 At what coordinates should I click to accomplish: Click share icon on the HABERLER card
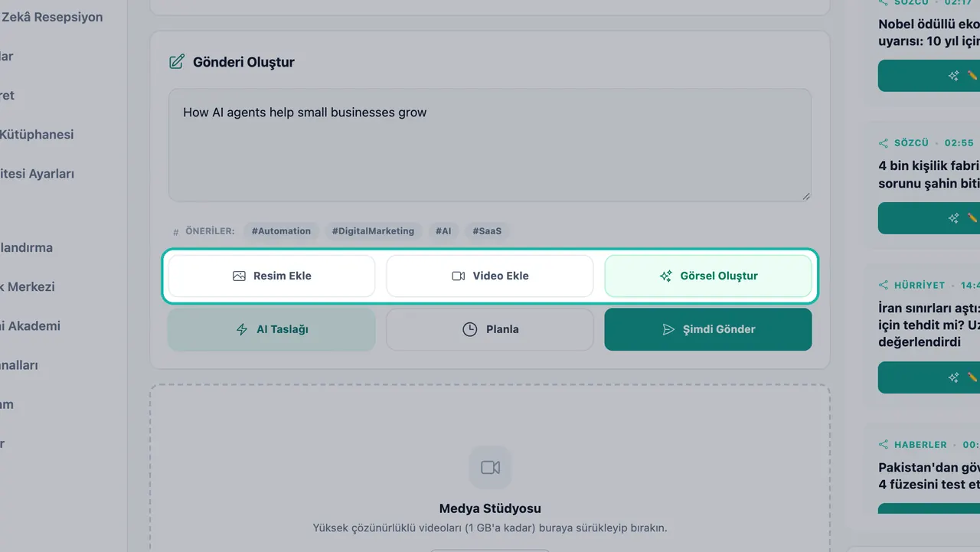884,445
